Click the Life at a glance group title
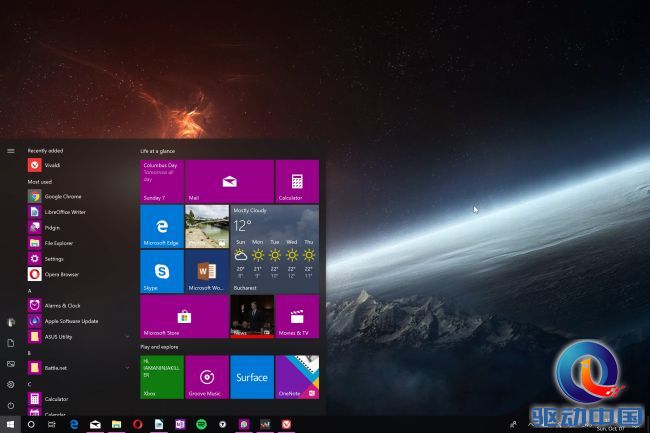The height and width of the screenshot is (433, 650). [x=158, y=151]
